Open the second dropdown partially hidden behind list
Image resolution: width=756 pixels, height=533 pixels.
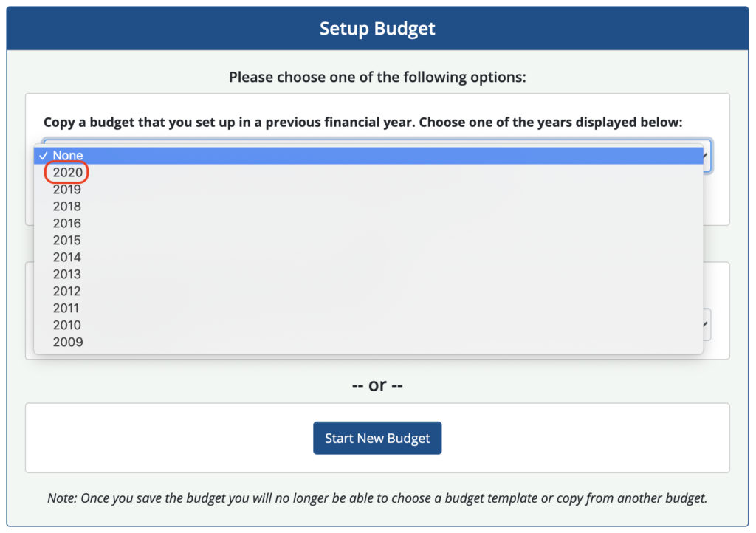point(707,324)
